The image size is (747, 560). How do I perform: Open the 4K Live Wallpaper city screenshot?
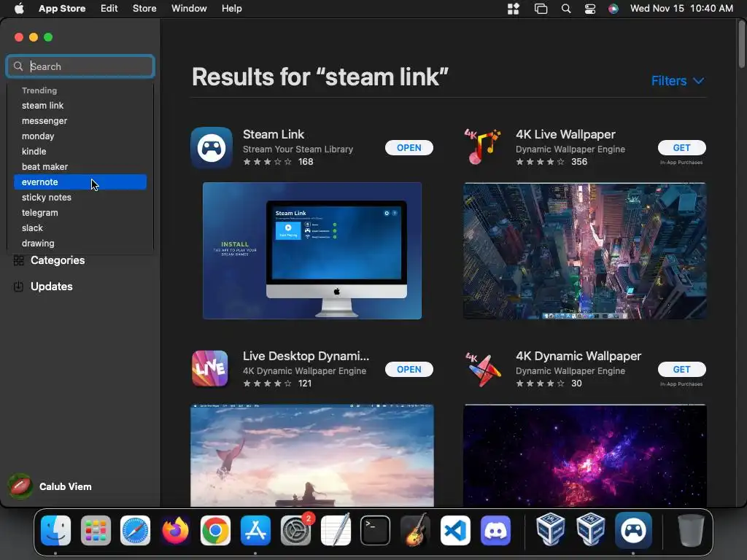point(584,251)
